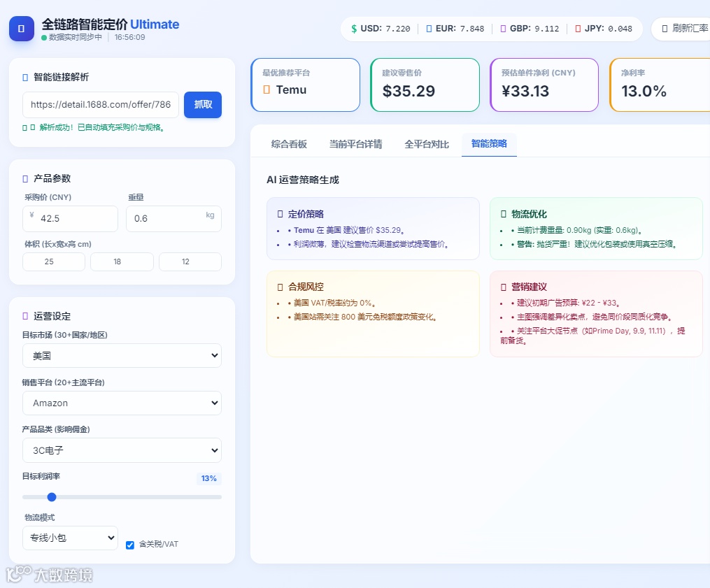Click the 警告: 抛货严重 warning text
Image resolution: width=710 pixels, height=588 pixels.
[597, 245]
